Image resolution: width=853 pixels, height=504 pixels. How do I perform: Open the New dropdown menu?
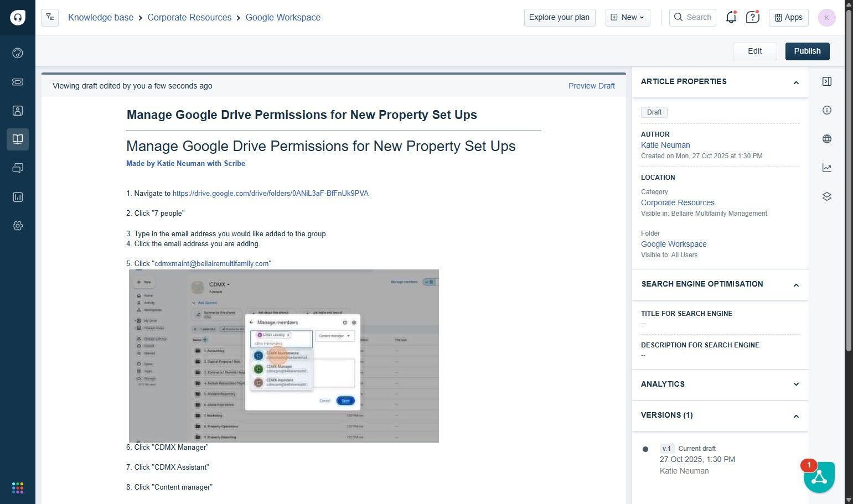[x=628, y=17]
